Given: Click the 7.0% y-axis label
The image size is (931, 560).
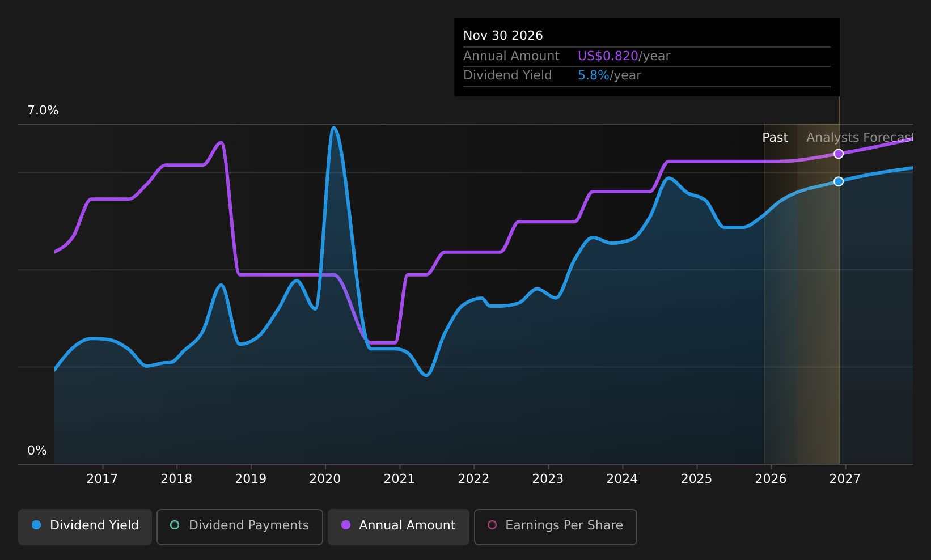Looking at the screenshot, I should pos(43,111).
